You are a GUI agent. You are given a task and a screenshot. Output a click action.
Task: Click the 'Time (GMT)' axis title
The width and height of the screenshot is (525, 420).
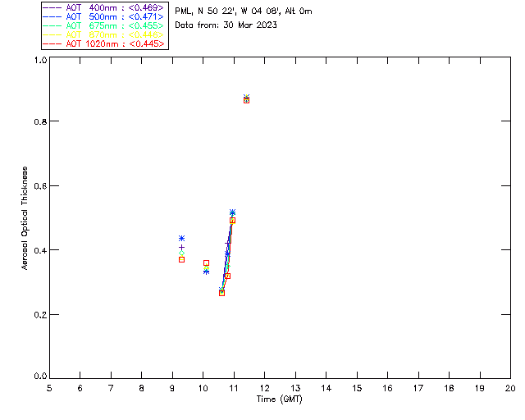tap(280, 399)
